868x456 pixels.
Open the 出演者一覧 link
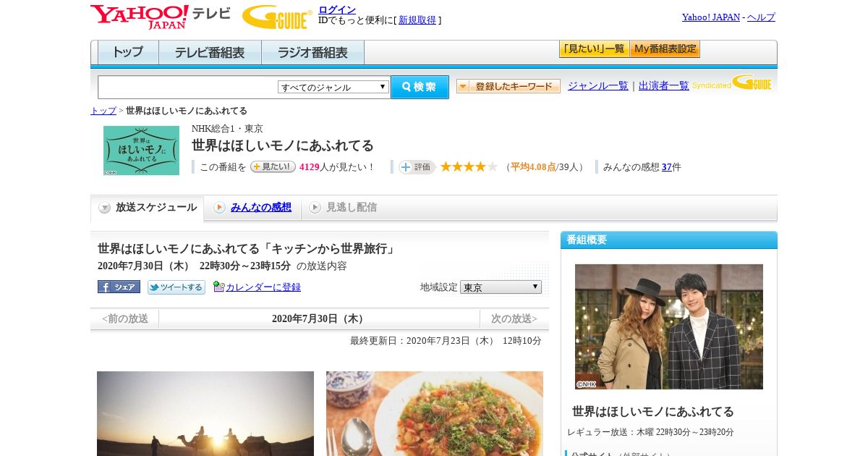(x=664, y=85)
